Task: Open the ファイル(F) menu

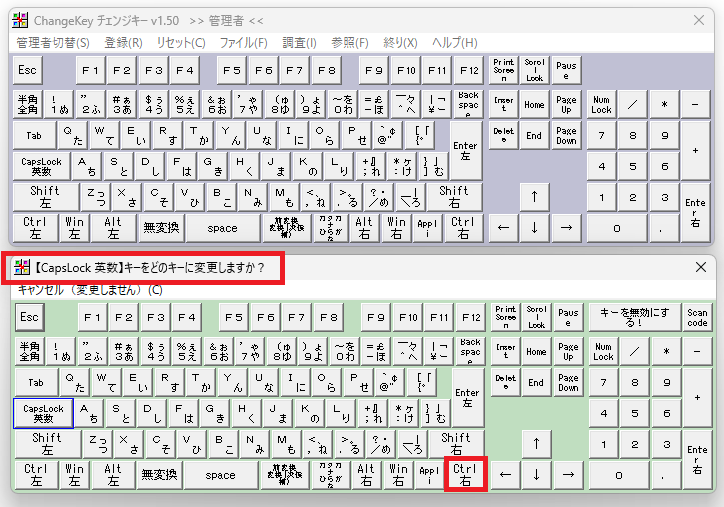Action: [x=243, y=43]
